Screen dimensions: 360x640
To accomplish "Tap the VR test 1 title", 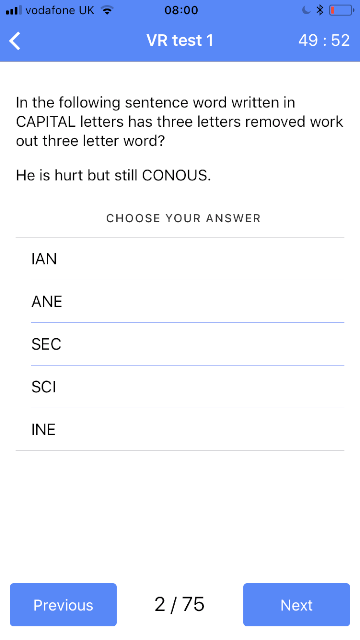I will pyautogui.click(x=180, y=40).
